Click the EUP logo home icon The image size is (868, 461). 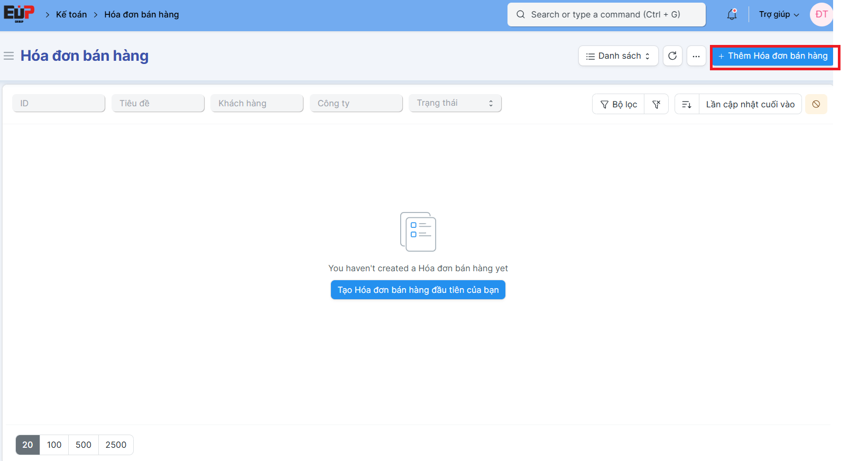pyautogui.click(x=19, y=14)
